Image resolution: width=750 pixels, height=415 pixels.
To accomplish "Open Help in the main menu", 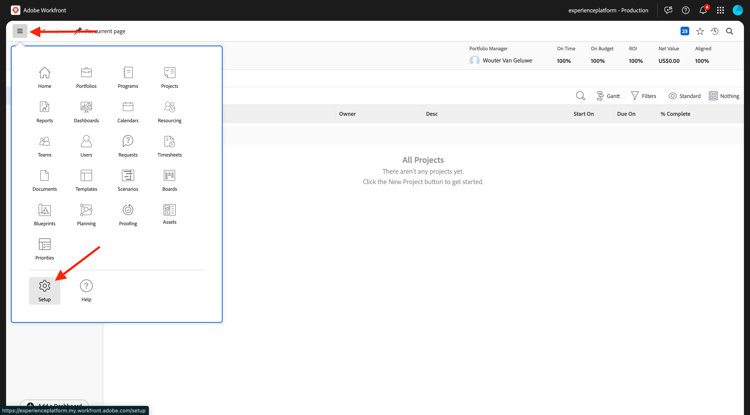I will [86, 291].
